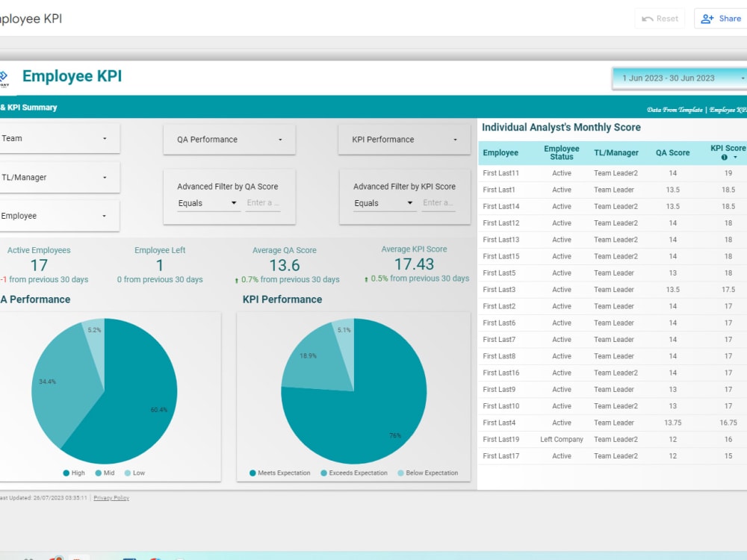This screenshot has width=747, height=560.
Task: Click the Chrome icon in the taskbar
Action: coord(154,558)
